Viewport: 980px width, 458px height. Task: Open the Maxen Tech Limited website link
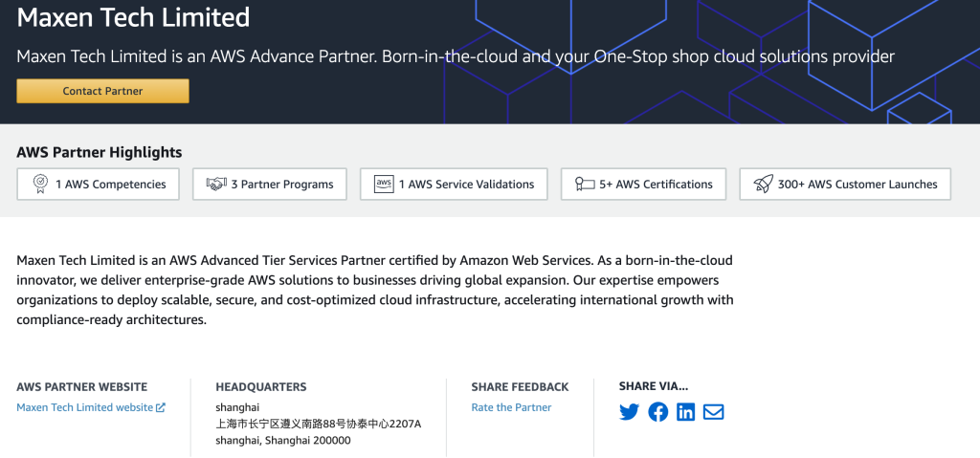point(84,407)
